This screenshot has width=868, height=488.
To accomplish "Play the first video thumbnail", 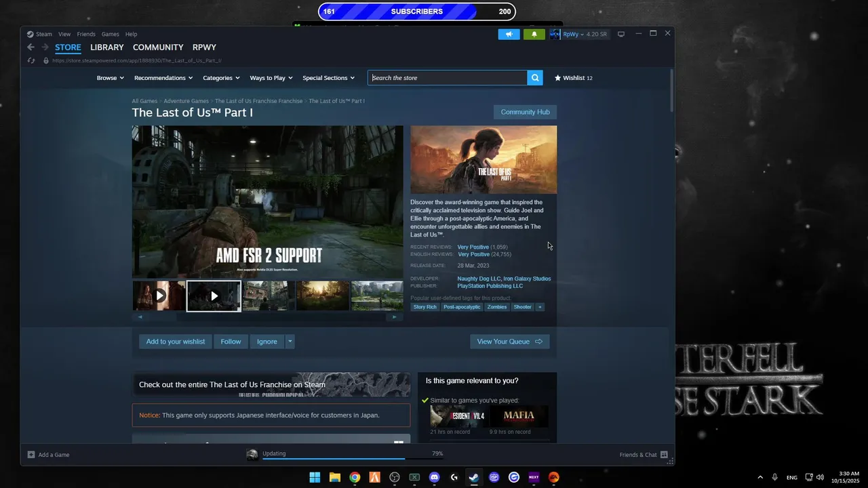I will [159, 296].
